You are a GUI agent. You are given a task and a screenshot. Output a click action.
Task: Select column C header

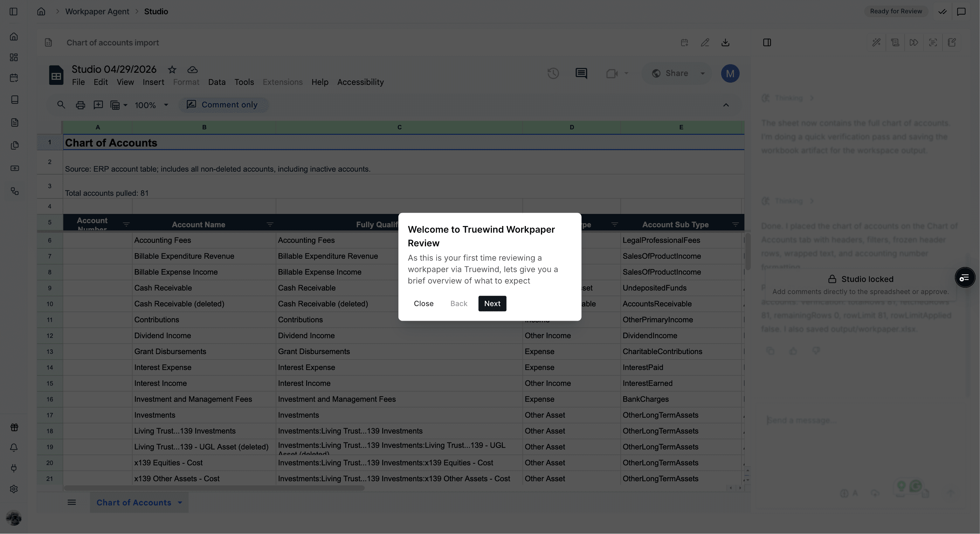(399, 127)
